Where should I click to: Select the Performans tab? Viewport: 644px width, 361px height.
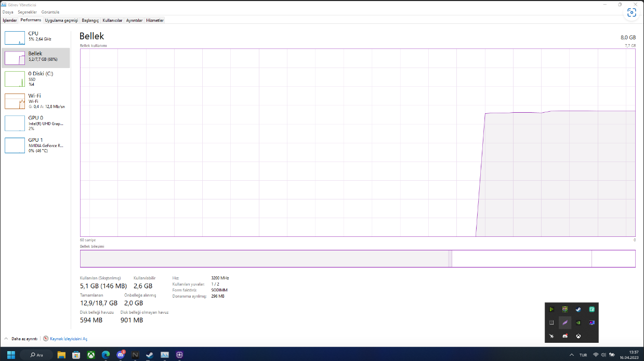[31, 20]
